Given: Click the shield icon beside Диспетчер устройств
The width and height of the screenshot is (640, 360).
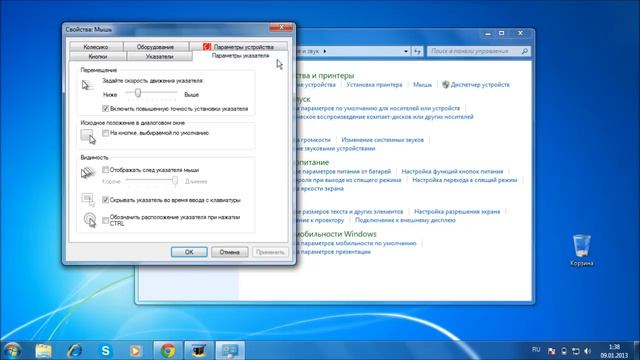Looking at the screenshot, I should coord(445,84).
